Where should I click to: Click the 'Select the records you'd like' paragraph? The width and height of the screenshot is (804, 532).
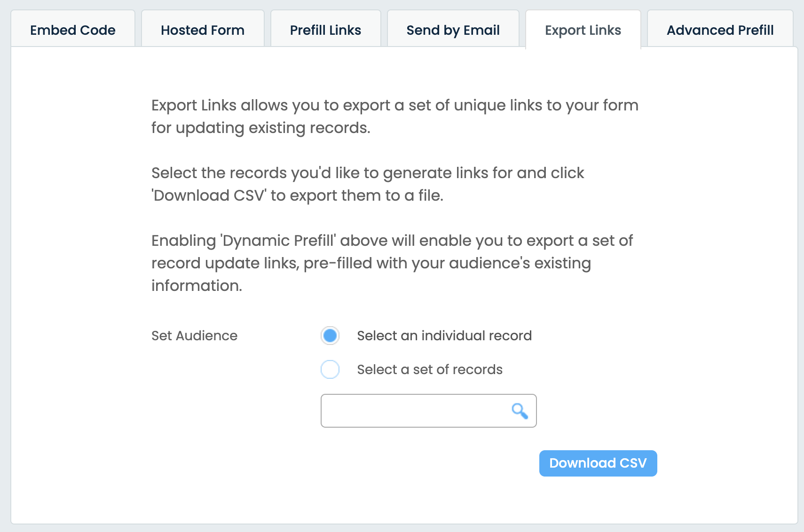pyautogui.click(x=367, y=173)
